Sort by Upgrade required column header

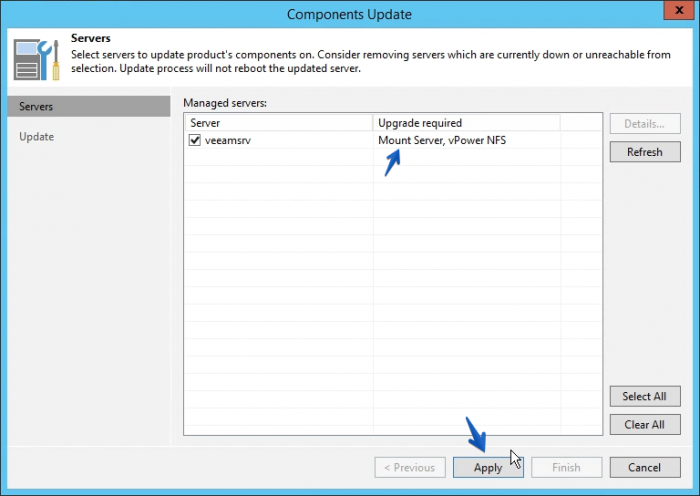coord(467,123)
